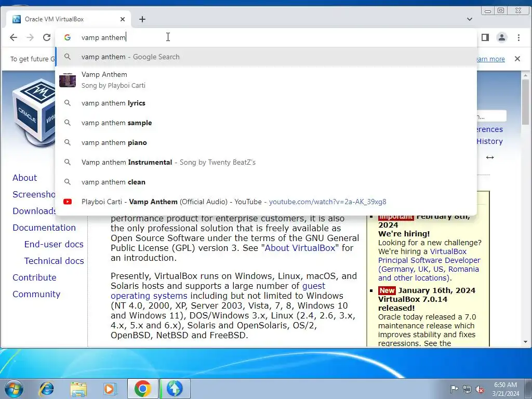
Task: Open Chrome three-dot menu
Action: 518,37
